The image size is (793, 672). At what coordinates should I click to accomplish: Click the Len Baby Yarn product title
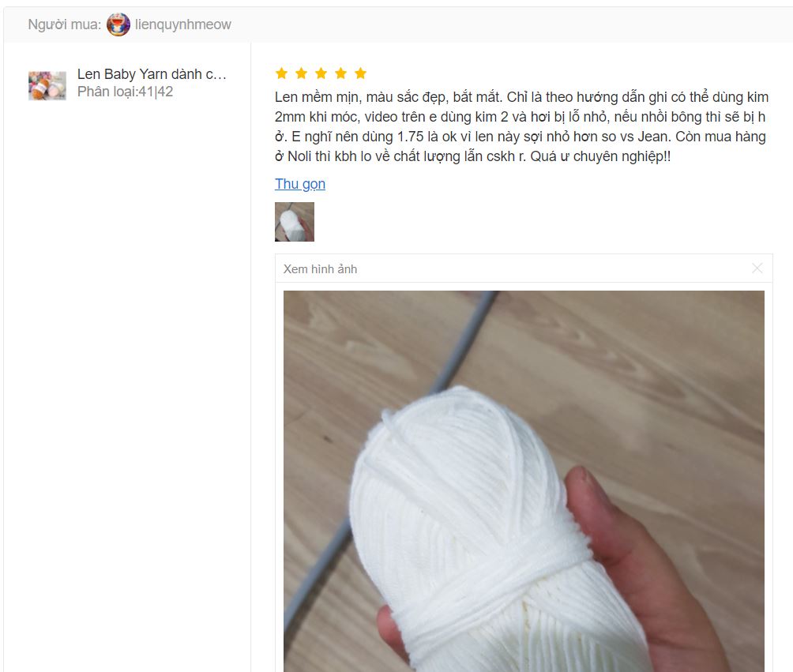[152, 73]
